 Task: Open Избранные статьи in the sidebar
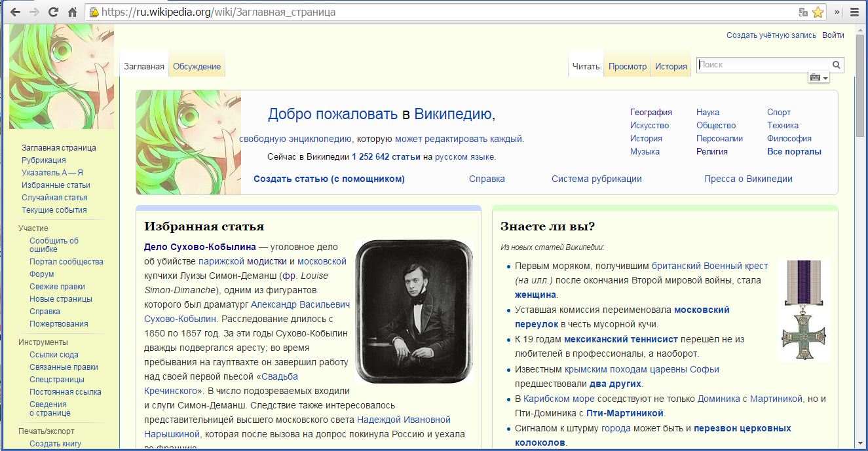[x=56, y=185]
